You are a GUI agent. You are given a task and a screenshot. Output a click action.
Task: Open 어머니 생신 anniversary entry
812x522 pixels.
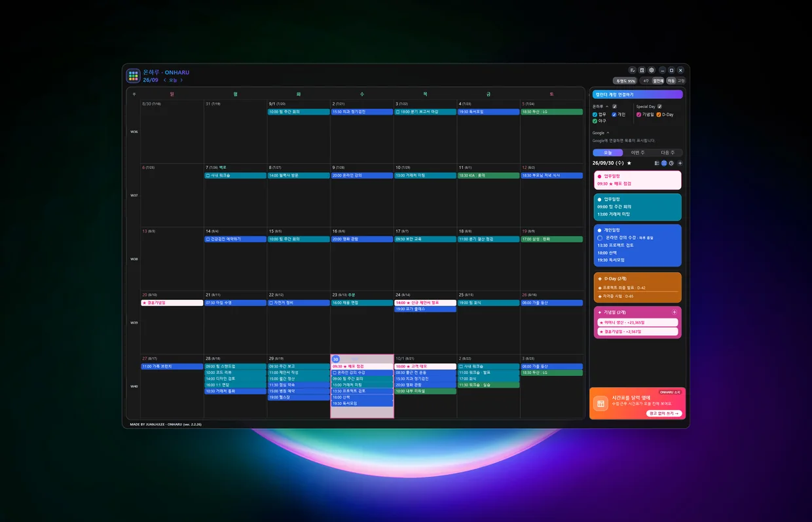click(638, 322)
